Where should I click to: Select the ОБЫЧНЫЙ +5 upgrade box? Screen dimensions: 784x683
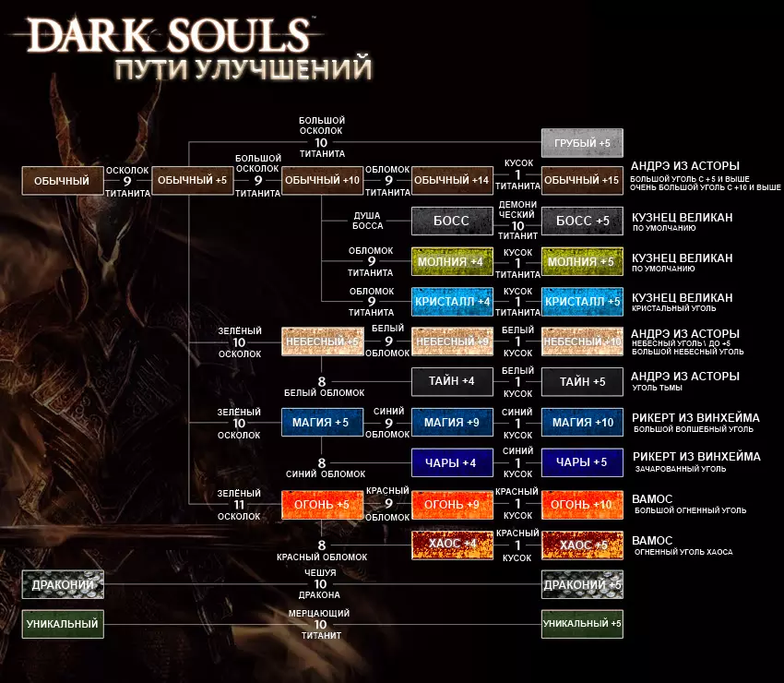click(x=193, y=181)
